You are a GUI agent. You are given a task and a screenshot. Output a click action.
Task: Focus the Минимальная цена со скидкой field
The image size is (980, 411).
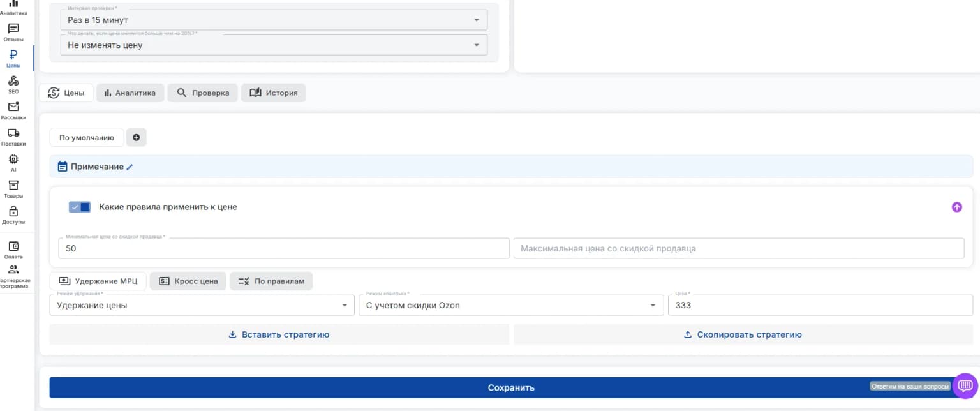click(x=283, y=248)
